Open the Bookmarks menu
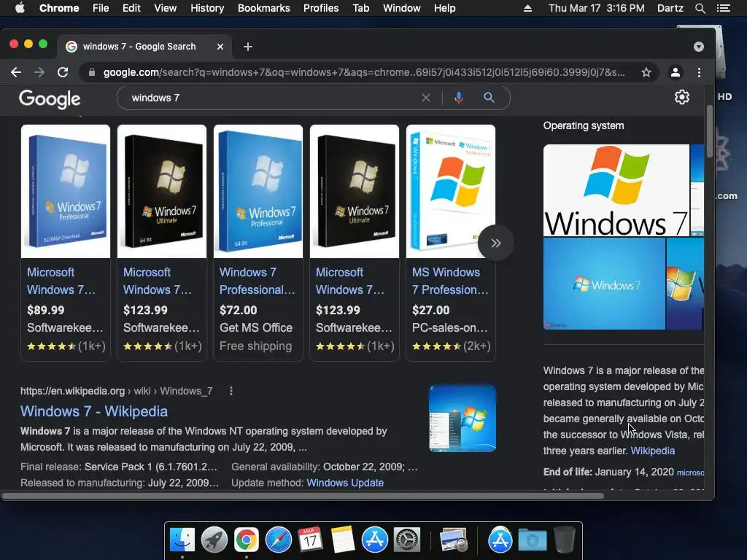Screen dimensions: 747x560 264,8
